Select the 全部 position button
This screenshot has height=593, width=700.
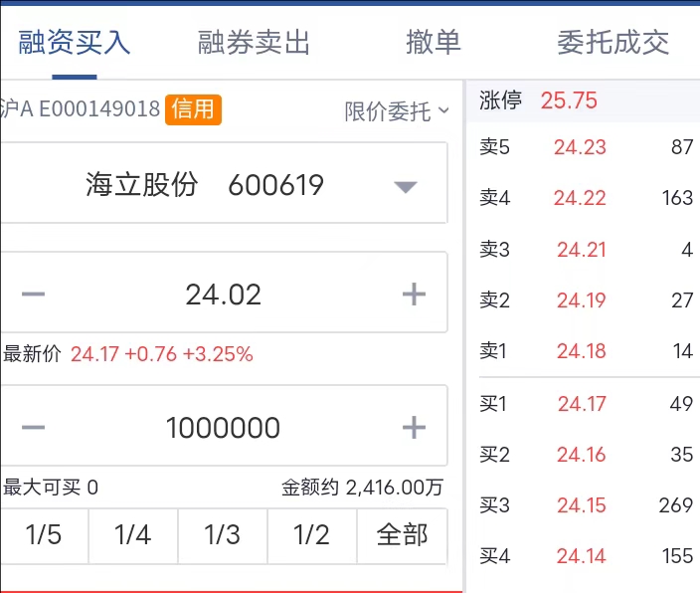(x=403, y=535)
